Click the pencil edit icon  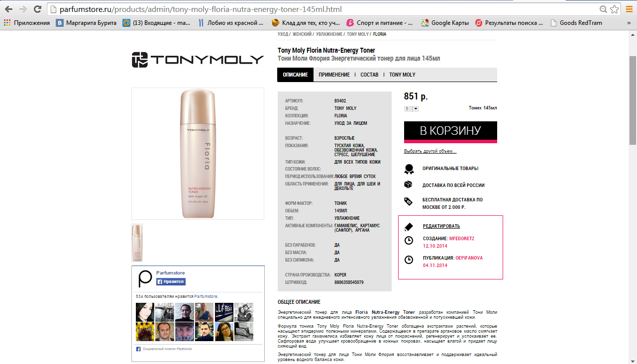click(x=409, y=226)
